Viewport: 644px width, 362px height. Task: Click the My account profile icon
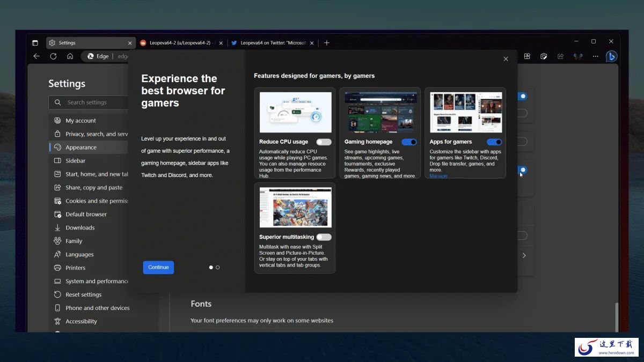pyautogui.click(x=57, y=121)
